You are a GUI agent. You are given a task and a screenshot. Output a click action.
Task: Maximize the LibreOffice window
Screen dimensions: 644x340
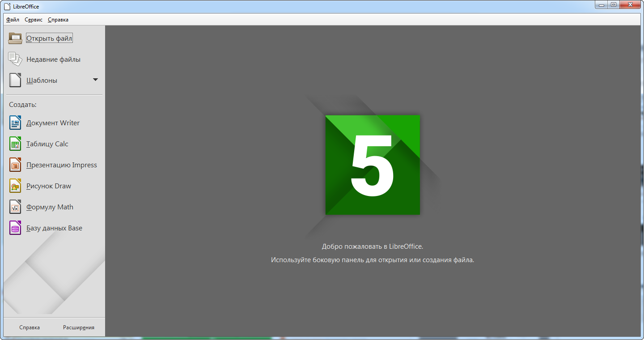pos(613,4)
